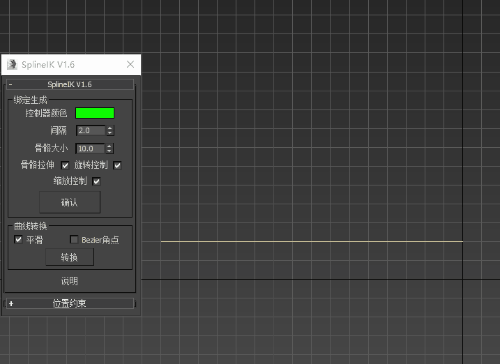Open the 说明 help text

pos(69,281)
